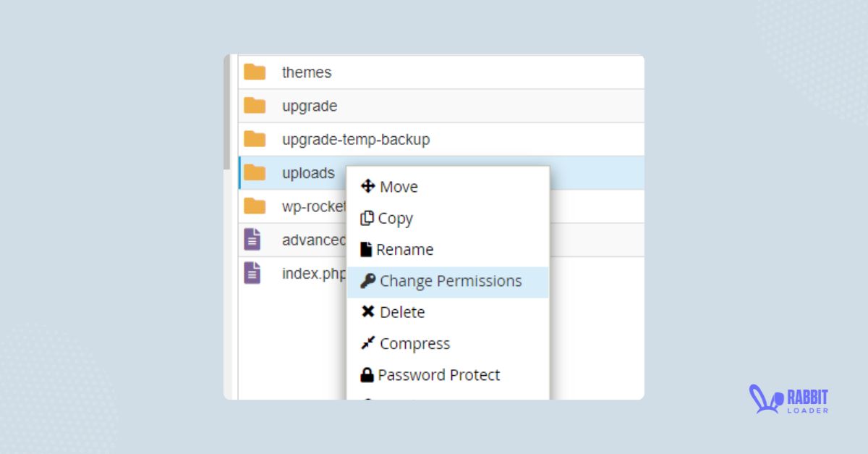868x454 pixels.
Task: Click the Rename document icon
Action: (367, 249)
